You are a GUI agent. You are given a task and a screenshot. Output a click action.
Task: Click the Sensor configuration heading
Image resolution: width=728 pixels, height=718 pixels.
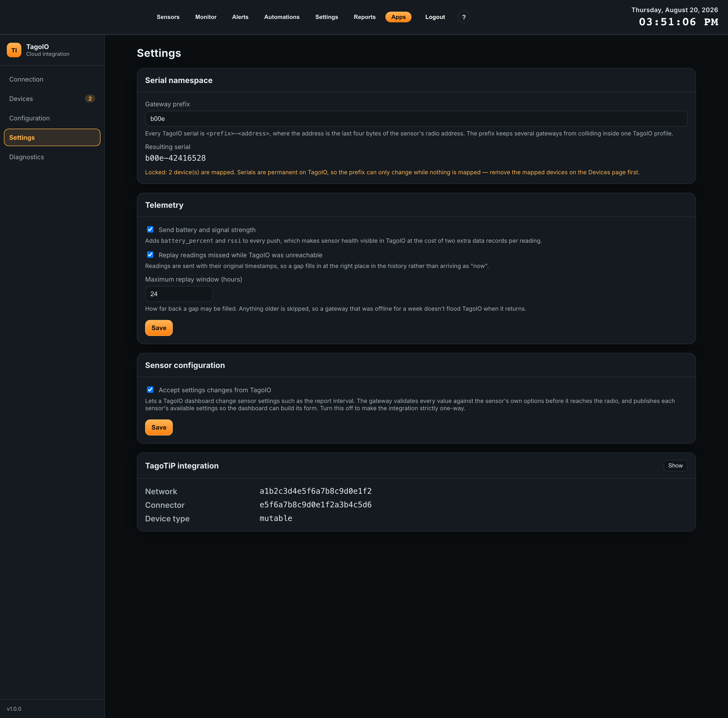185,365
